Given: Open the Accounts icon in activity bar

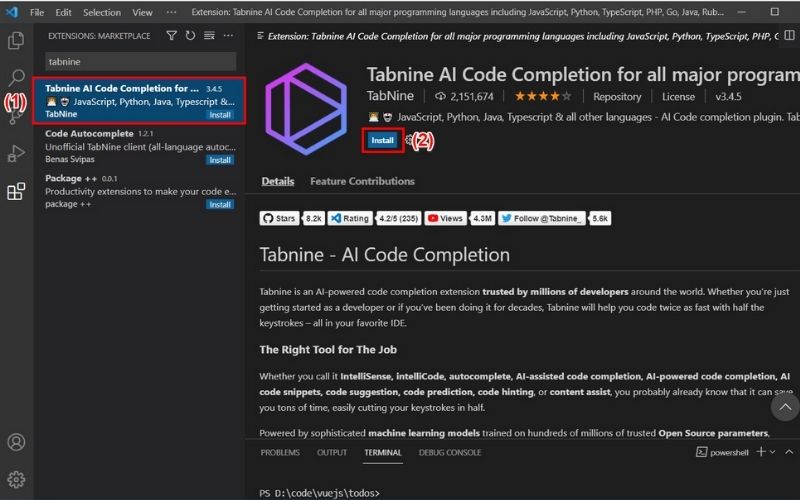Looking at the screenshot, I should [16, 442].
